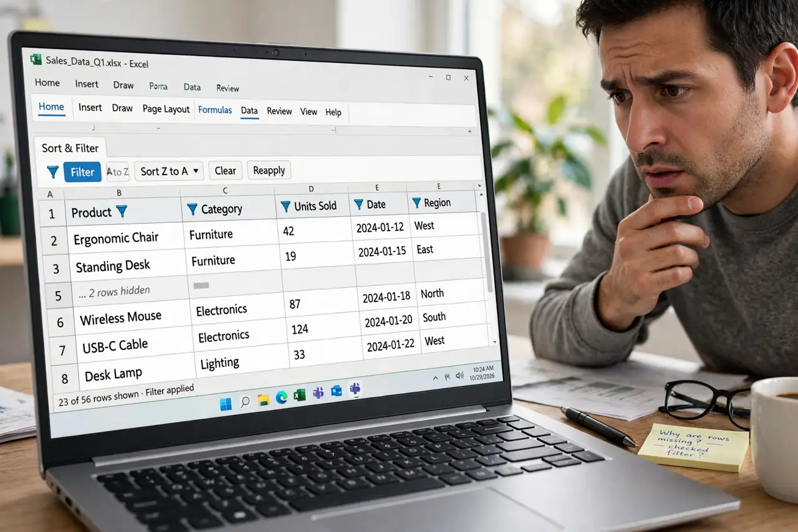Toggle the blue Filter button off
Viewport: 798px width, 532px height.
[x=82, y=172]
